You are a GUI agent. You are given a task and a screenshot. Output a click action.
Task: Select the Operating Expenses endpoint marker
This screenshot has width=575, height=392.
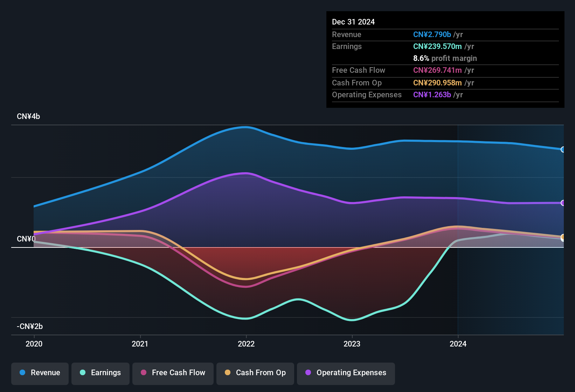point(563,202)
